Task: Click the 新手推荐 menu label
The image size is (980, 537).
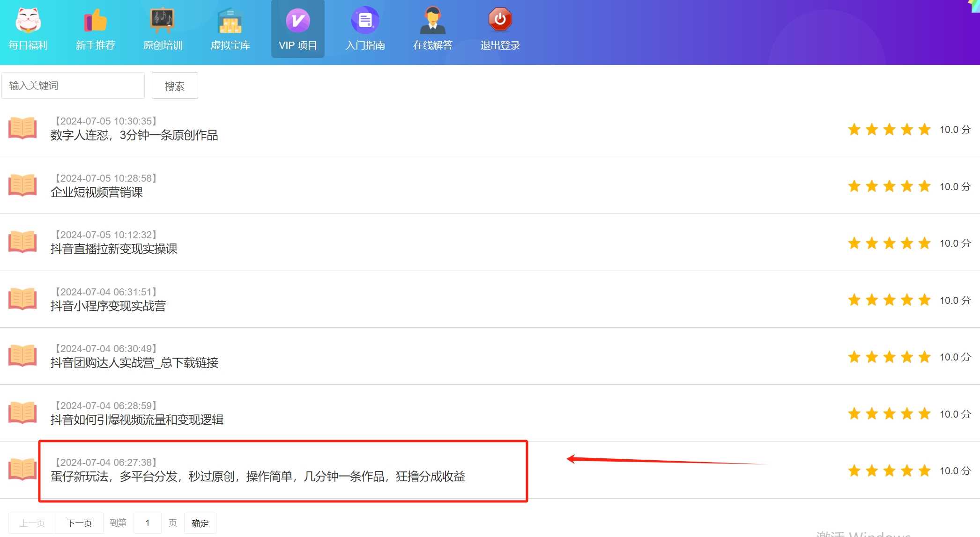Action: click(x=96, y=45)
